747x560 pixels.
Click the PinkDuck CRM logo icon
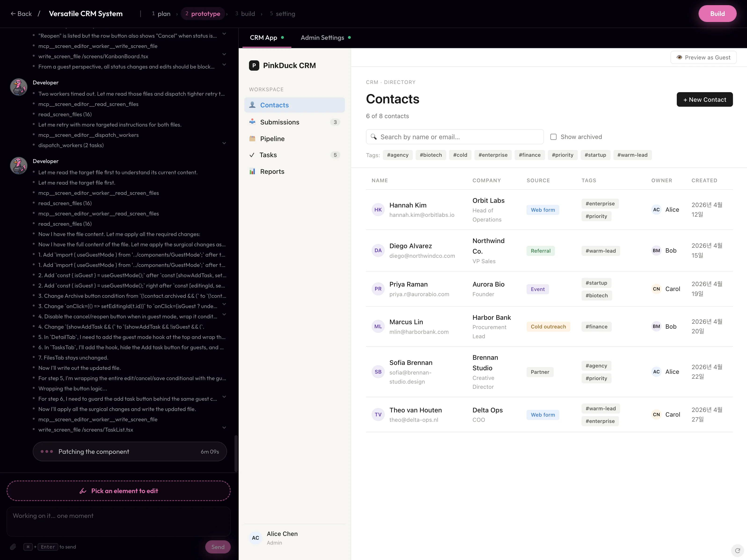254,65
